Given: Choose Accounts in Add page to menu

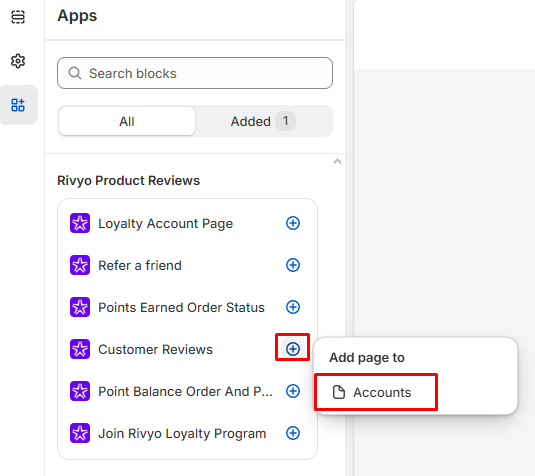Looking at the screenshot, I should [x=376, y=392].
